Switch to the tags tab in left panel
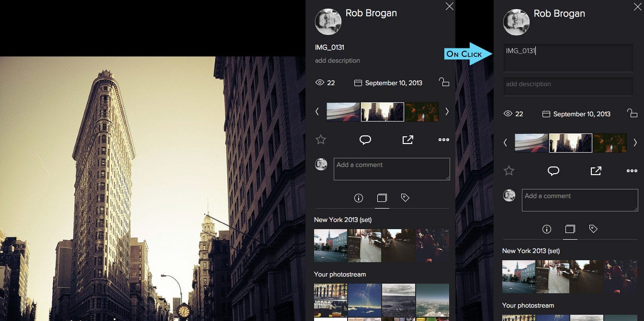 click(x=405, y=198)
